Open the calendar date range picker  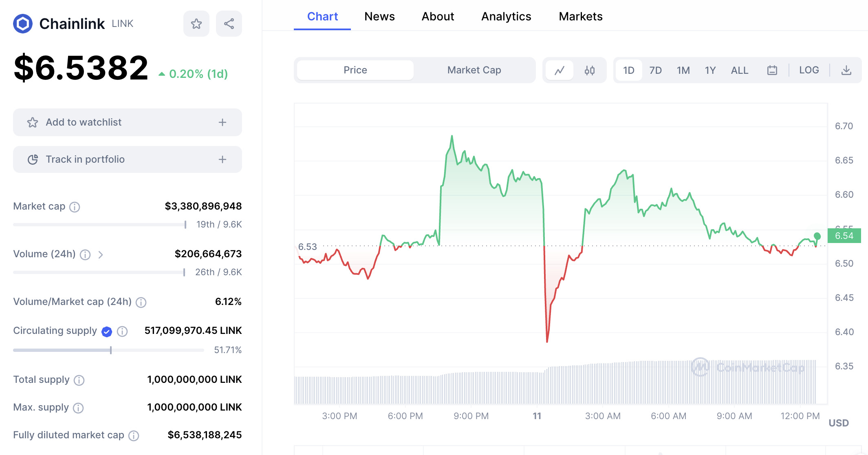pos(772,70)
